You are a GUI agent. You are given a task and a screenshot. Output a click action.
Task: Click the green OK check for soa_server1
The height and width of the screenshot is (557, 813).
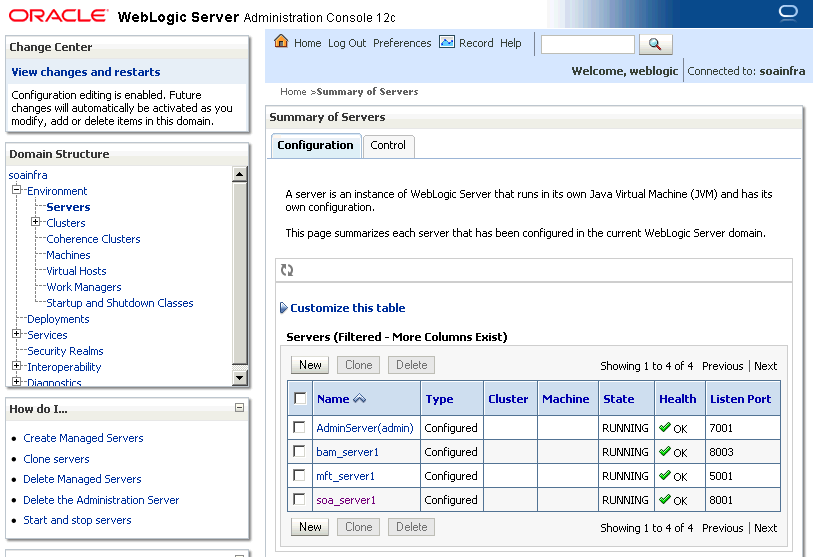coord(665,499)
